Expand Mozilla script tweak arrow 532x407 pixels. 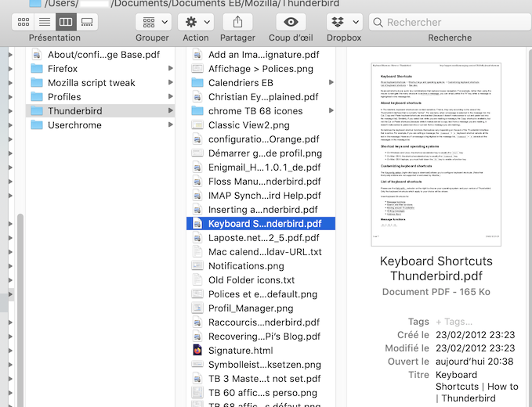click(x=171, y=82)
